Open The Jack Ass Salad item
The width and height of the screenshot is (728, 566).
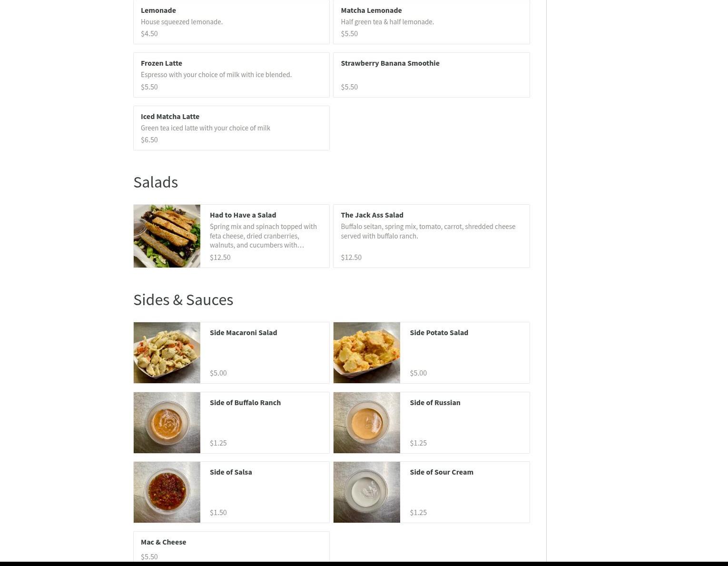[x=432, y=236]
